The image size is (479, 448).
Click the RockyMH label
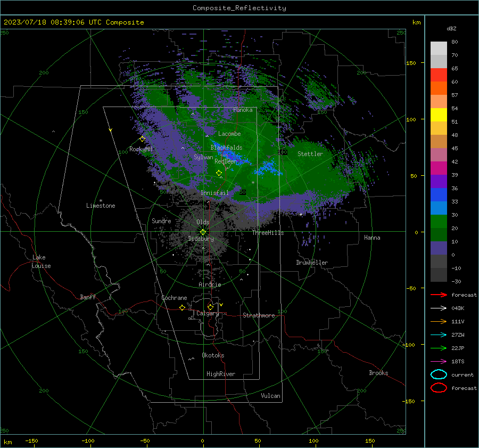[141, 149]
